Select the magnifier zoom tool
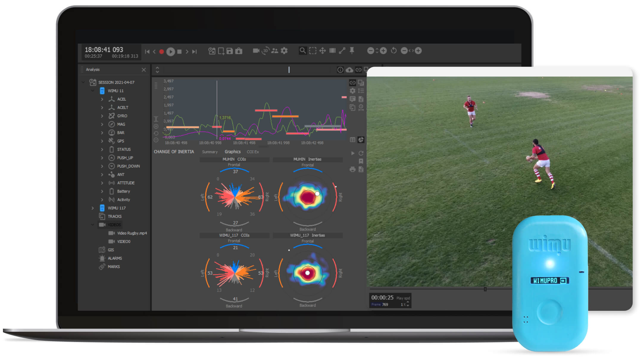Screen dimensions: 644x361 click(302, 51)
